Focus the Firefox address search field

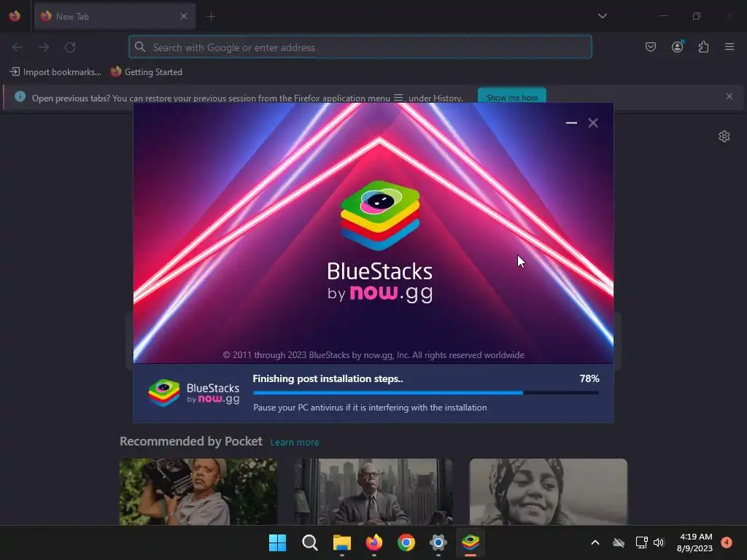click(360, 47)
